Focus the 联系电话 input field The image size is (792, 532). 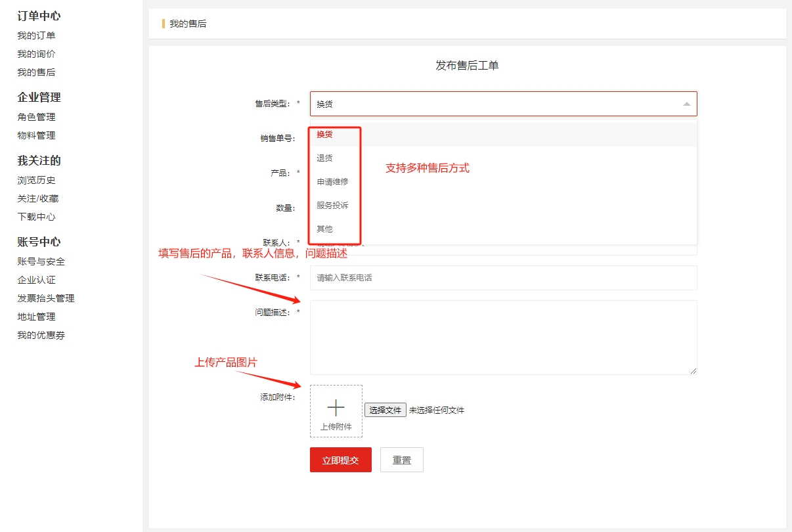[504, 278]
